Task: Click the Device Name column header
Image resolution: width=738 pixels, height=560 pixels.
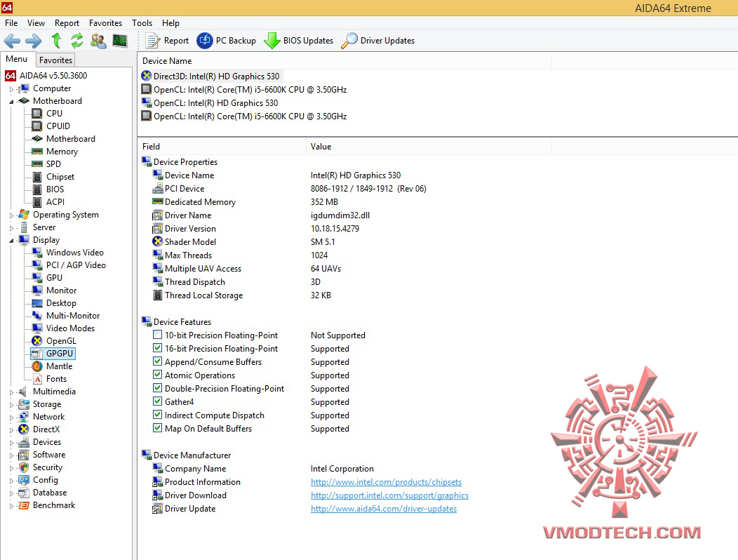Action: [344, 61]
